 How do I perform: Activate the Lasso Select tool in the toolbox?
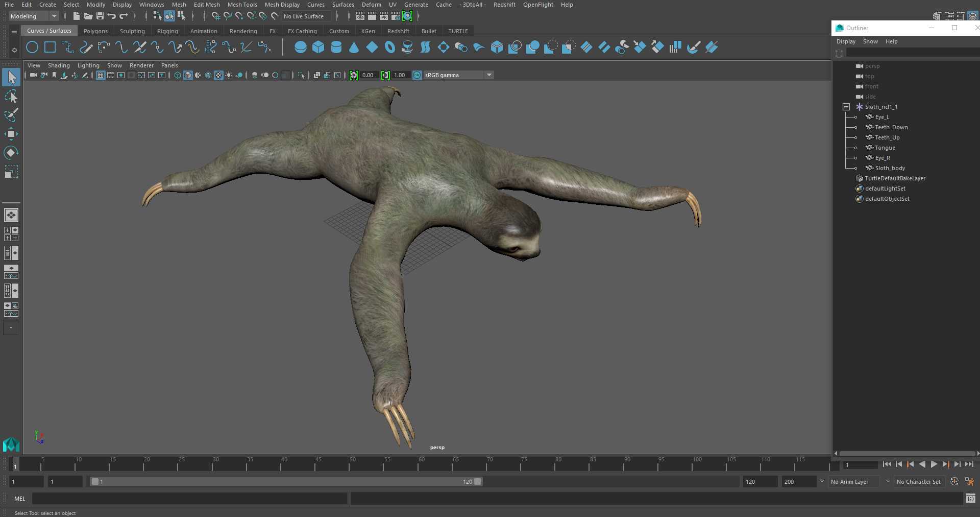(x=11, y=96)
